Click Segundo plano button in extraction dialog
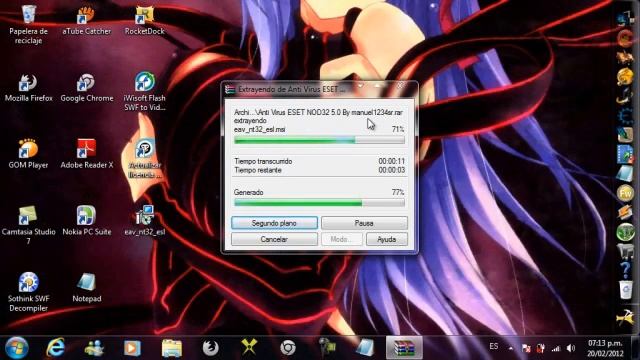This screenshot has width=640, height=360. click(274, 223)
